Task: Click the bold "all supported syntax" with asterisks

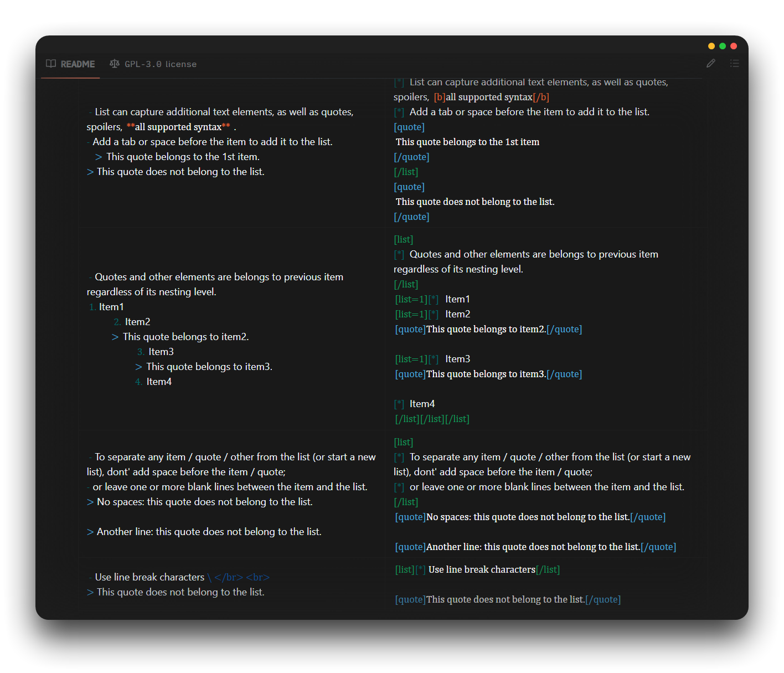Action: point(178,127)
